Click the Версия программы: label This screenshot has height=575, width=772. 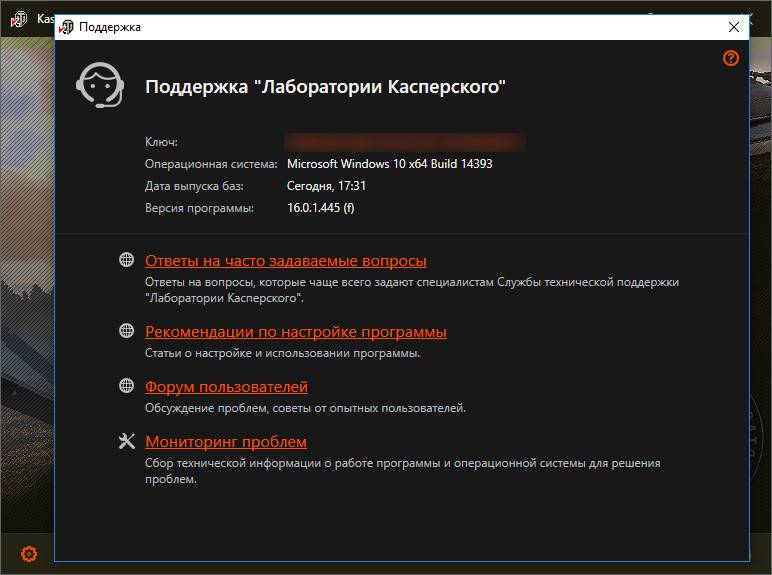click(x=199, y=208)
